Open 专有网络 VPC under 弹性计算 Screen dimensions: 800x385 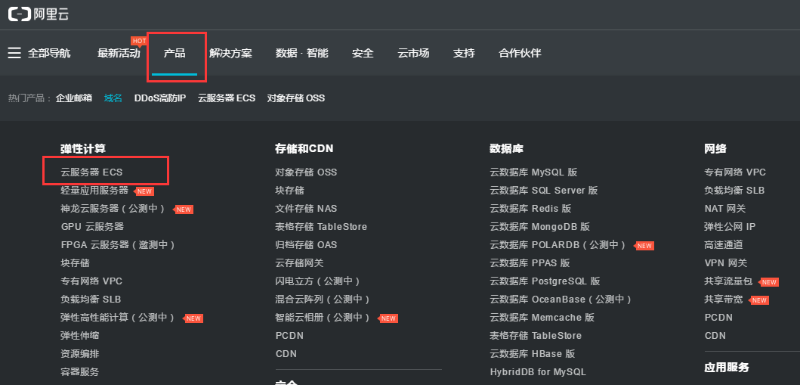[x=91, y=281]
